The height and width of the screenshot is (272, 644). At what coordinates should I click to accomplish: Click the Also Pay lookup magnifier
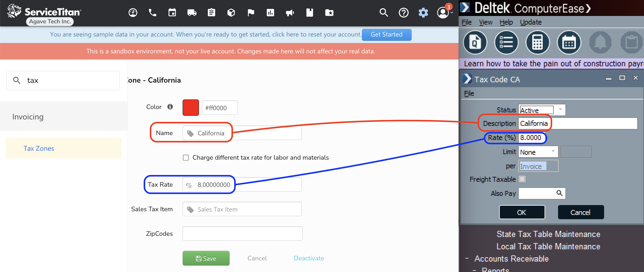(x=559, y=193)
